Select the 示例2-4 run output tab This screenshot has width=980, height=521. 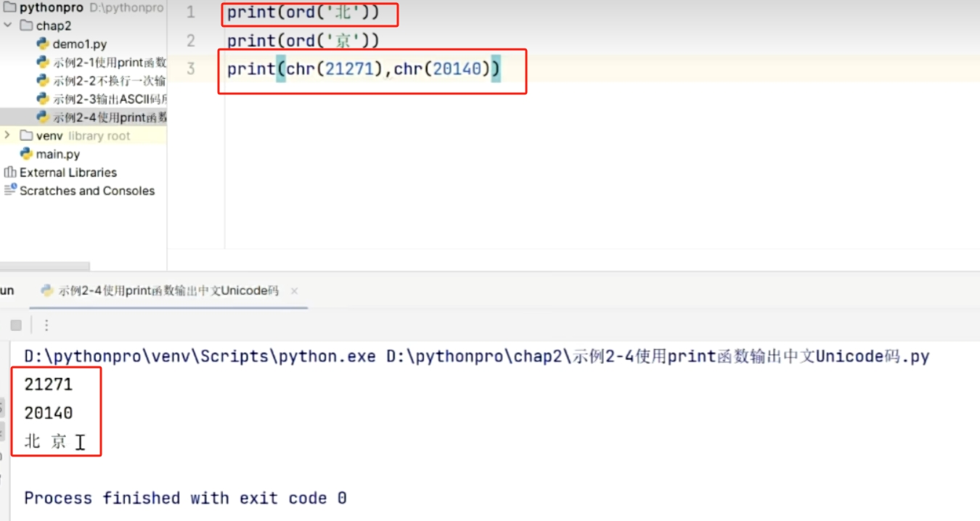(x=168, y=291)
